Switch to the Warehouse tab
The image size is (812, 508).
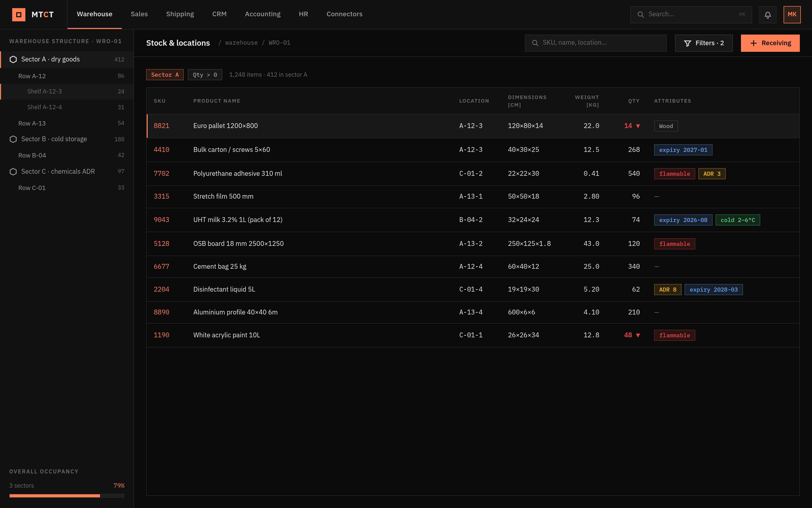click(95, 14)
